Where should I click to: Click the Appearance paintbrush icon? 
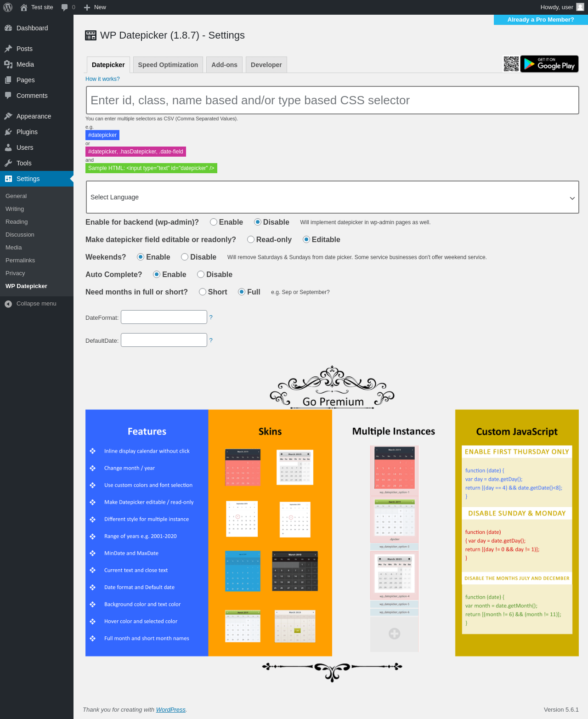(x=8, y=116)
